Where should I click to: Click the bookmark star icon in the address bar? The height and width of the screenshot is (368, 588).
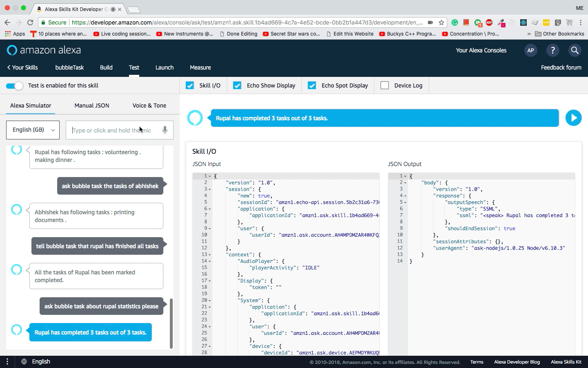[x=441, y=22]
